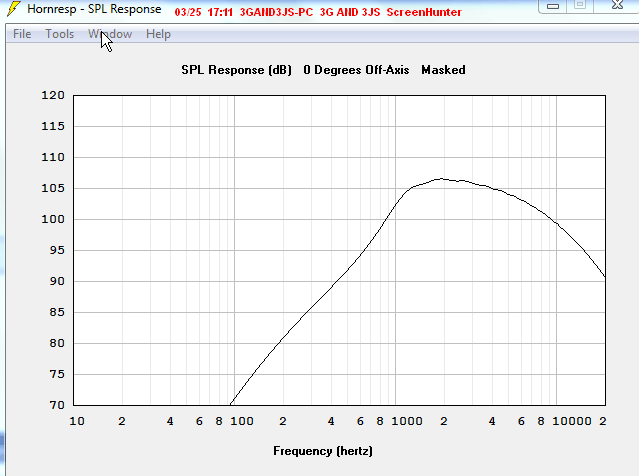The image size is (639, 476).
Task: Minimize the Hornresp SPL Response window
Action: 553,6
